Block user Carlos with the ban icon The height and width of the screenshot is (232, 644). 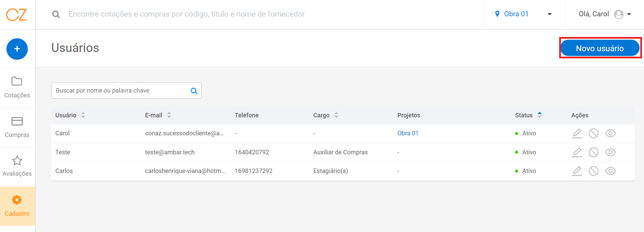pos(593,171)
